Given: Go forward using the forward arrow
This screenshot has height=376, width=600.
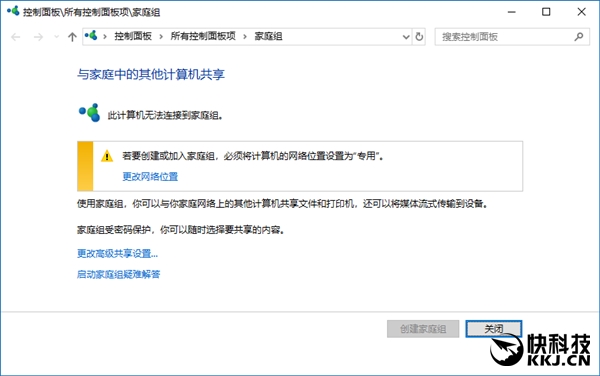Looking at the screenshot, I should pos(38,37).
